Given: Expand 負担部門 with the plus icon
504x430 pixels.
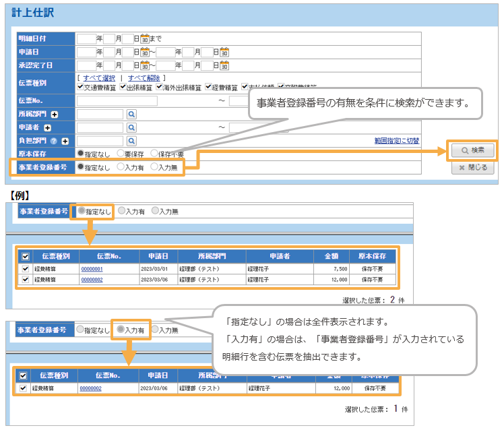Looking at the screenshot, I should [64, 141].
